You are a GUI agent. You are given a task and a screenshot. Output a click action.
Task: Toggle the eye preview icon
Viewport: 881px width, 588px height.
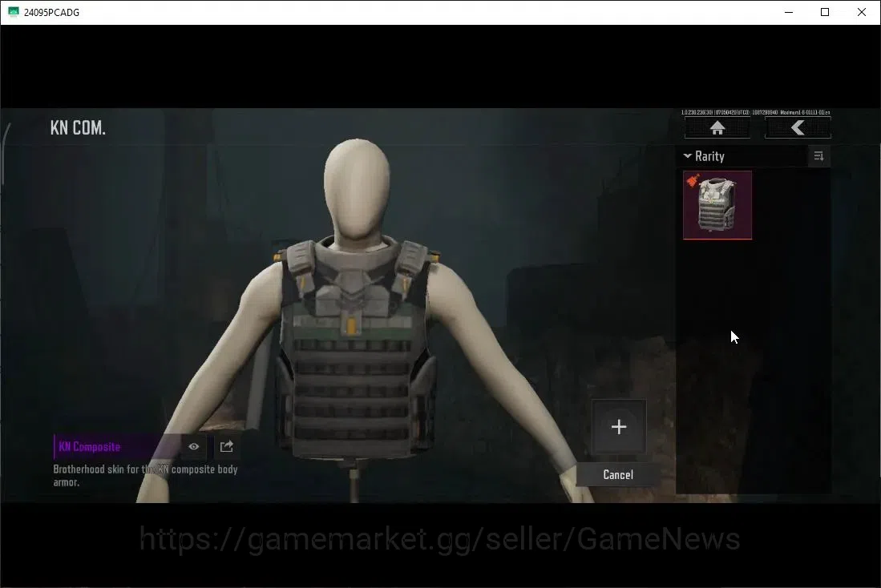[194, 446]
